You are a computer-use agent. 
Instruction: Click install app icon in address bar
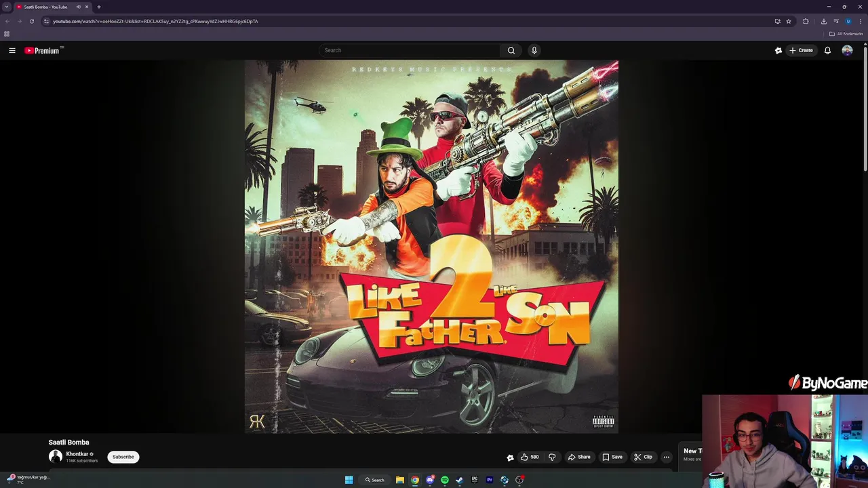[777, 21]
